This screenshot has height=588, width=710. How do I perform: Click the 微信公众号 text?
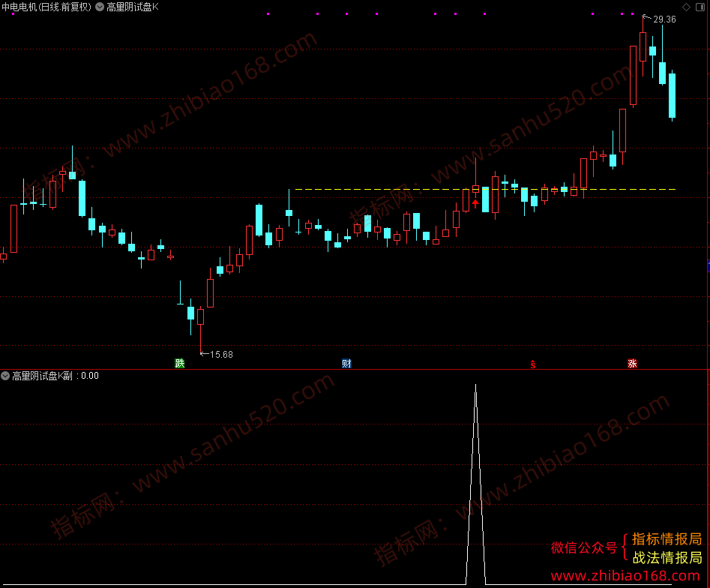point(583,547)
